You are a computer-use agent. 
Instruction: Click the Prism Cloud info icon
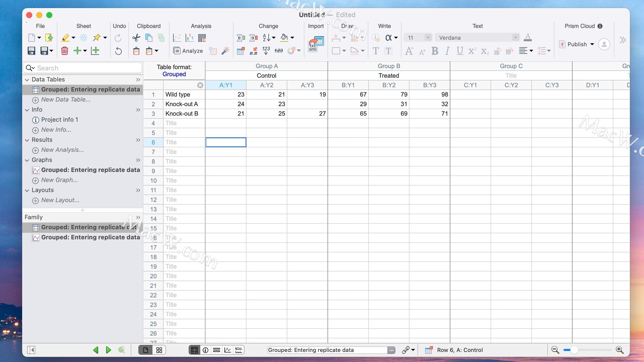(600, 26)
